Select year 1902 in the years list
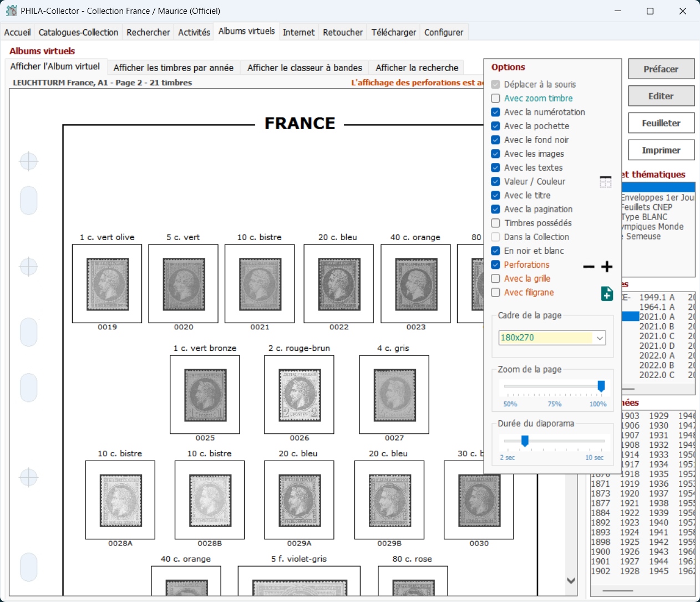This screenshot has height=602, width=700. 600,571
